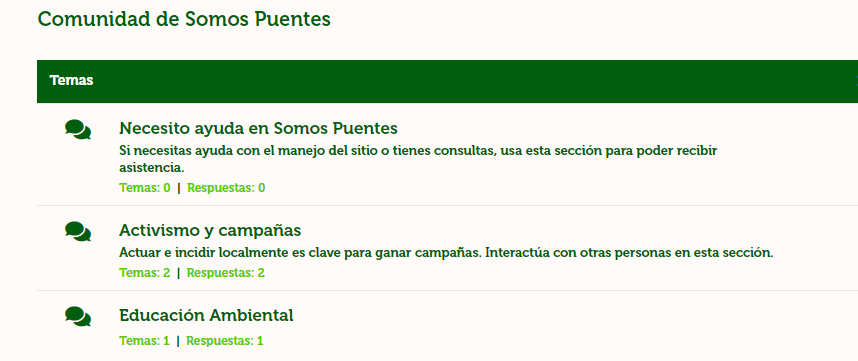The image size is (858, 361).
Task: Click the chat bubbles icon beside Educación Ambiental
Action: pos(78,316)
